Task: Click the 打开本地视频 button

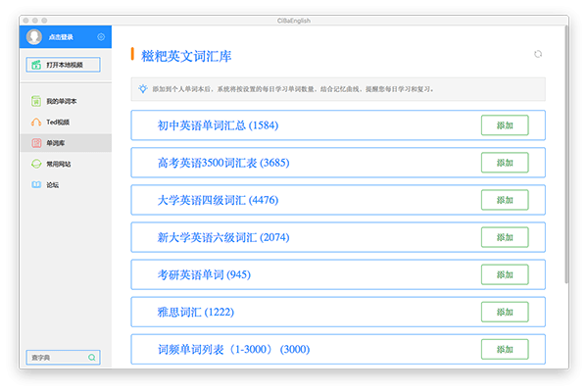Action: pyautogui.click(x=63, y=65)
